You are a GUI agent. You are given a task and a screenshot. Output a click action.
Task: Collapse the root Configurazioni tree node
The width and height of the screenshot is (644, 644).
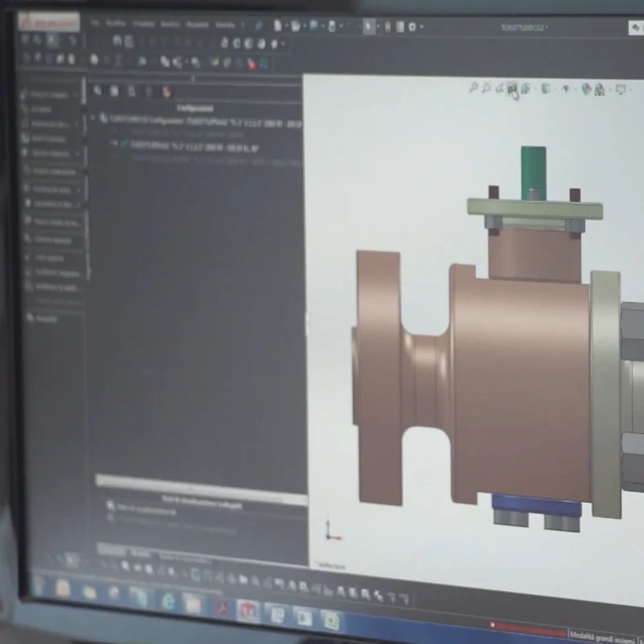(93, 118)
